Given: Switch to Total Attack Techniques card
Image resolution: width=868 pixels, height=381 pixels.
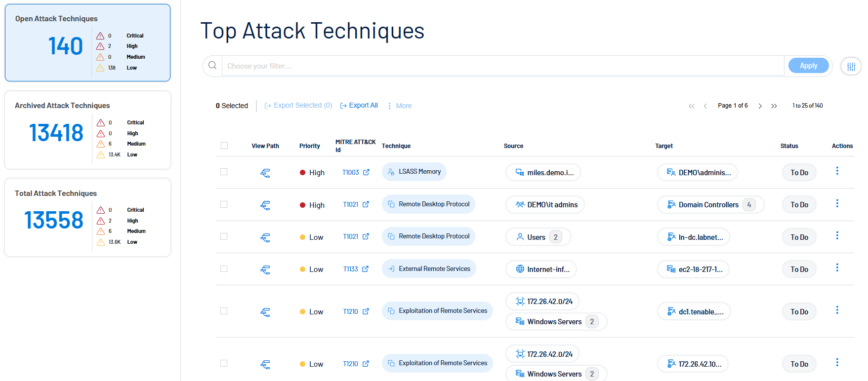Looking at the screenshot, I should tap(87, 217).
